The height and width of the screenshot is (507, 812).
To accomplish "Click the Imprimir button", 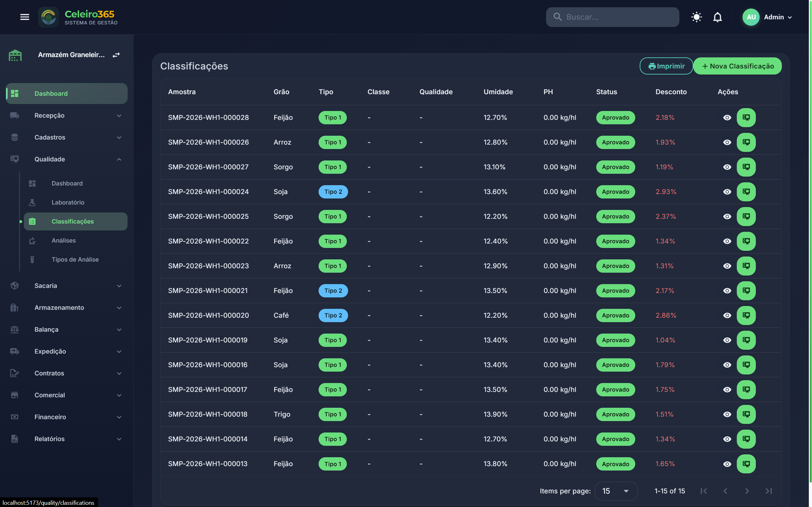I will pyautogui.click(x=666, y=66).
